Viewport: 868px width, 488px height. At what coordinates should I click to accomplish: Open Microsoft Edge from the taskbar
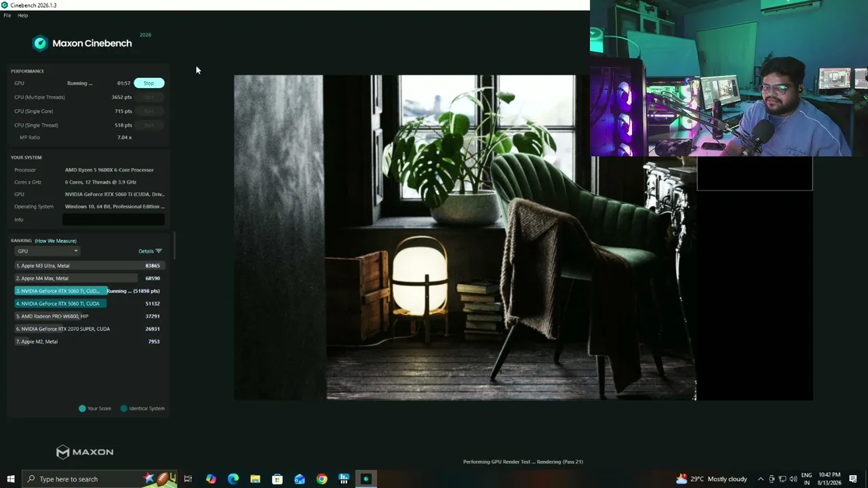point(233,479)
